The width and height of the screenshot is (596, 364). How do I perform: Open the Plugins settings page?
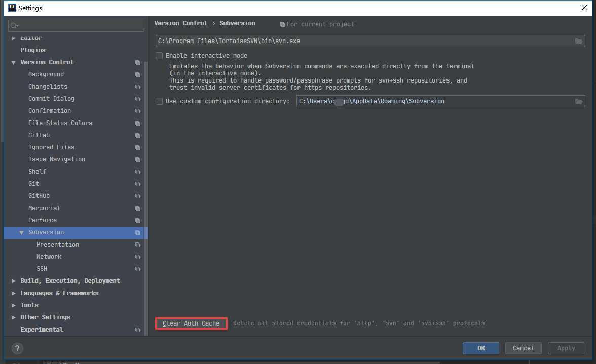point(32,50)
